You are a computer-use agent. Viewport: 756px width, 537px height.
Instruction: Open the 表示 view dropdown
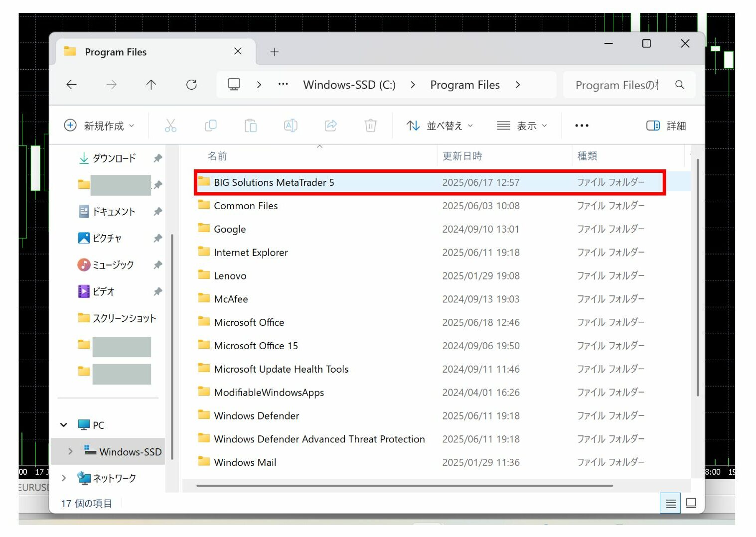click(521, 126)
